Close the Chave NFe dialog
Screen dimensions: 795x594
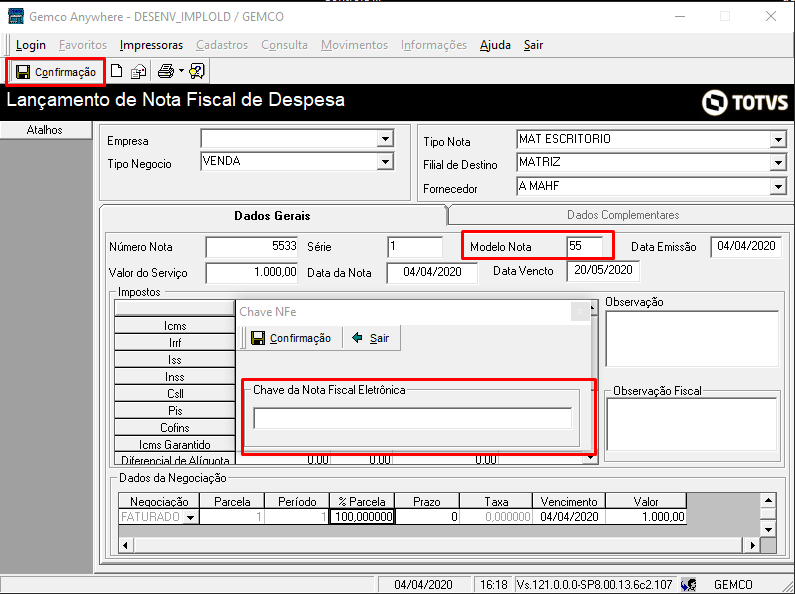pos(580,311)
